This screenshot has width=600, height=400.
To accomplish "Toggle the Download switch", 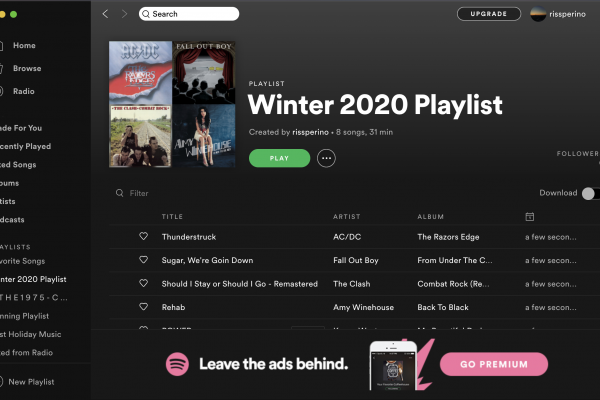I will tap(590, 193).
